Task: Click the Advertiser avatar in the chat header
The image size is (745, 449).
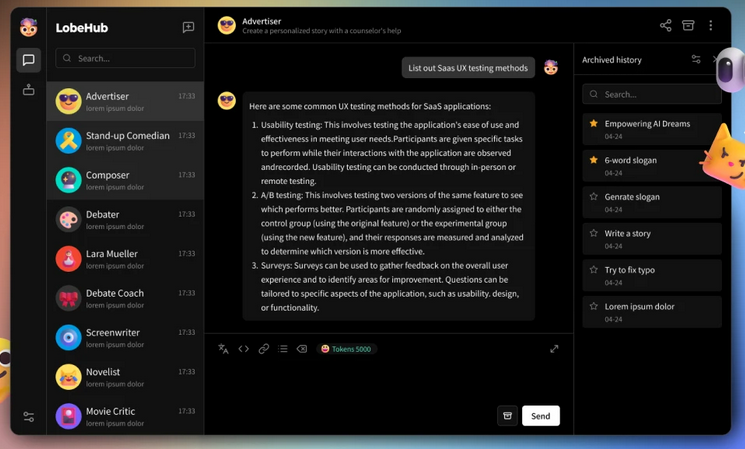Action: point(227,25)
